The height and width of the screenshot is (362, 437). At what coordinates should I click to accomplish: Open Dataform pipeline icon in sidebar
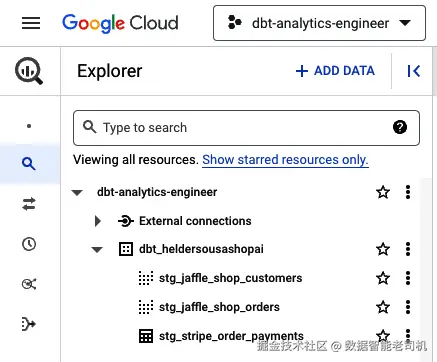click(29, 324)
